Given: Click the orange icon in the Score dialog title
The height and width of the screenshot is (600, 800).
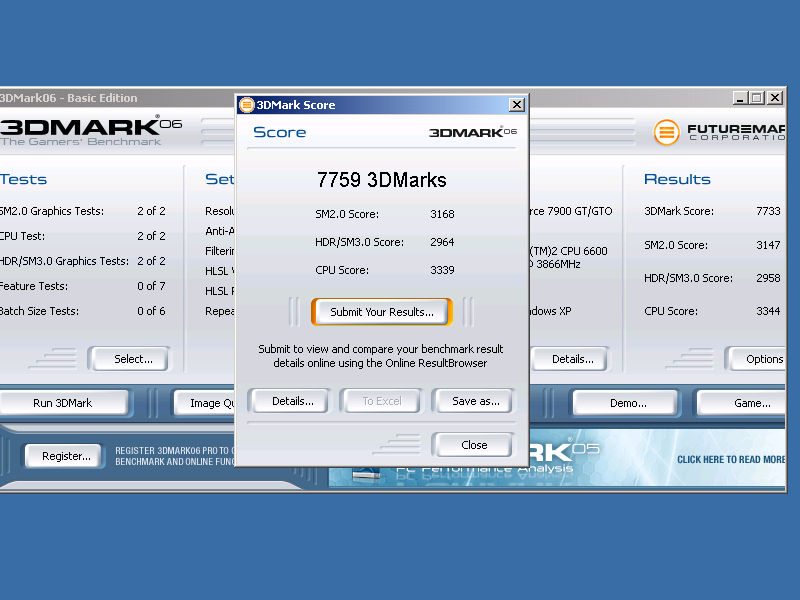Looking at the screenshot, I should [x=247, y=105].
